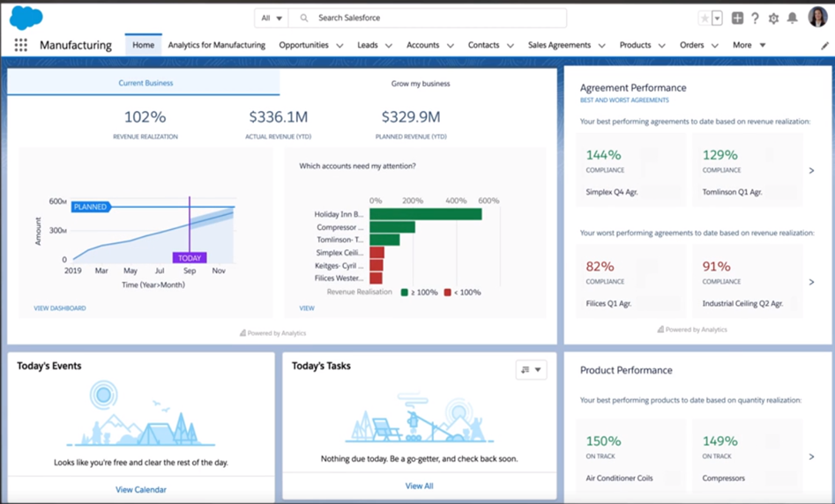Open the favorites list dropdown arrow

pos(718,19)
